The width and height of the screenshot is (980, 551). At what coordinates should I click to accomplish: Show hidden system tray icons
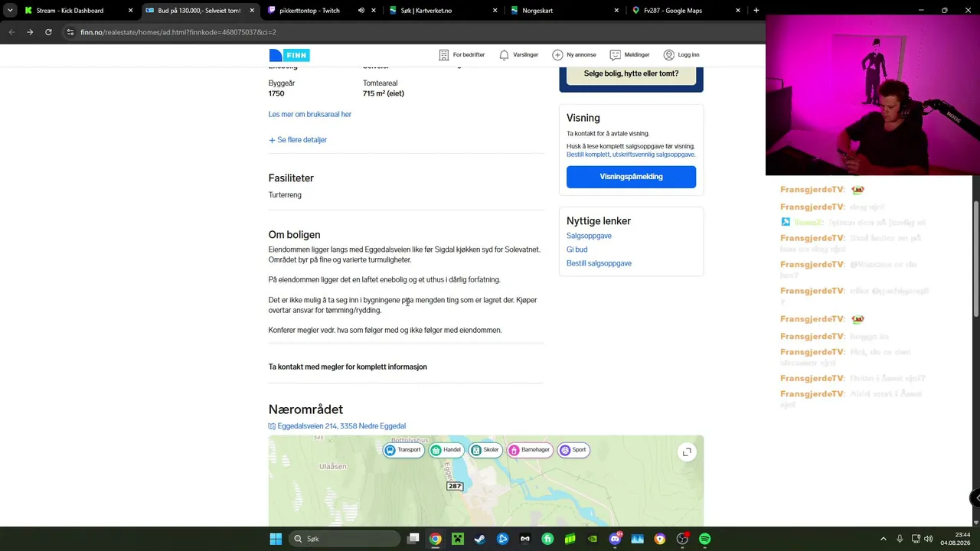[883, 539]
